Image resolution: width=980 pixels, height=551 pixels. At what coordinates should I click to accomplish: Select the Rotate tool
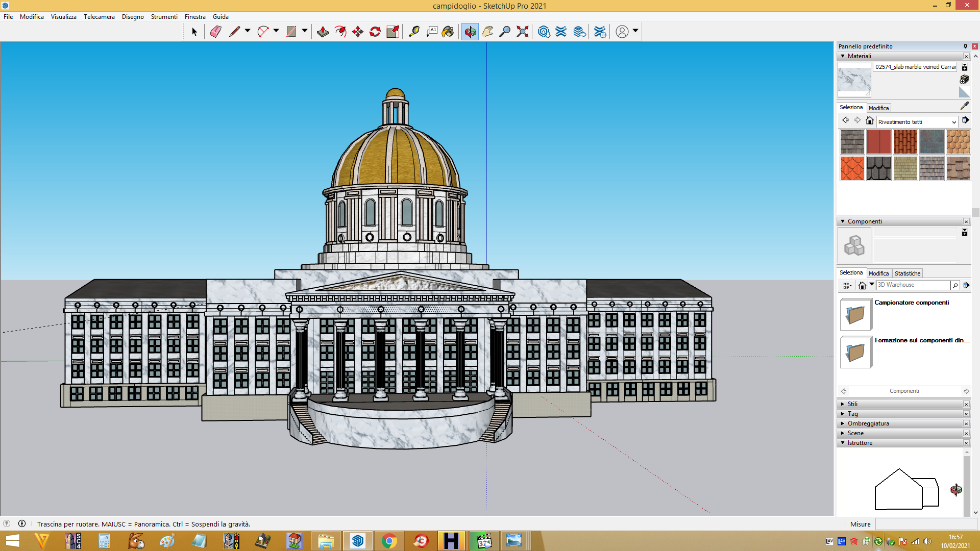point(375,32)
